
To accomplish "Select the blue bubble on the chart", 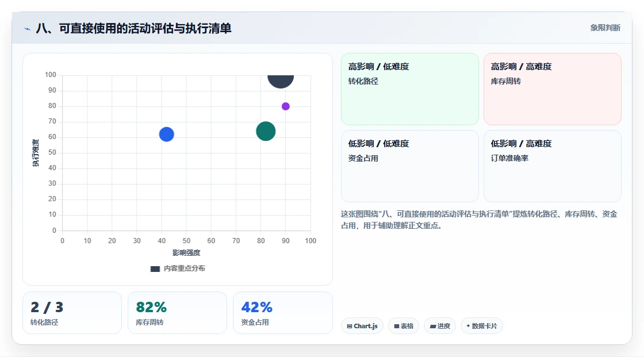I will (166, 135).
